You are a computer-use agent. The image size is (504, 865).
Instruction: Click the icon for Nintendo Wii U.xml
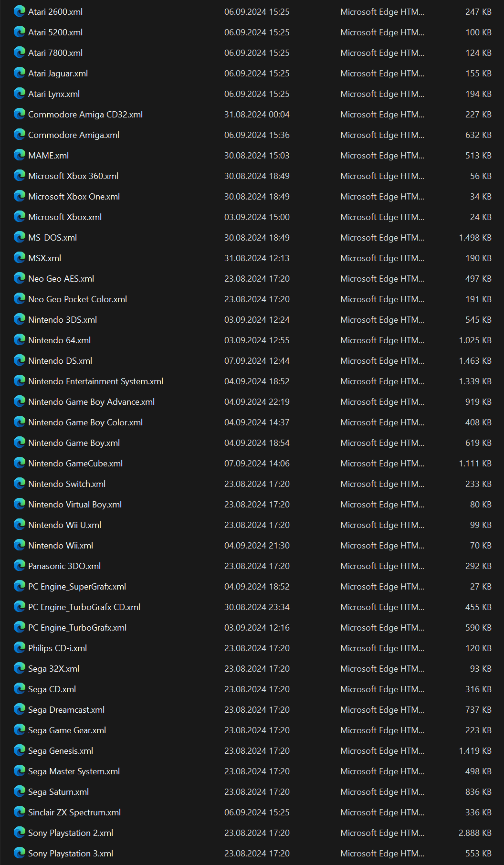[x=20, y=525]
